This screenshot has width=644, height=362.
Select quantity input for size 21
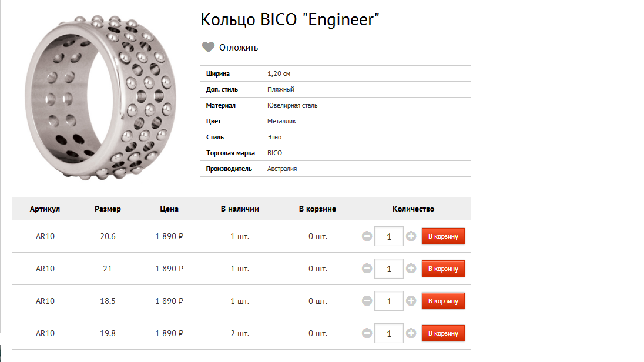pos(389,269)
